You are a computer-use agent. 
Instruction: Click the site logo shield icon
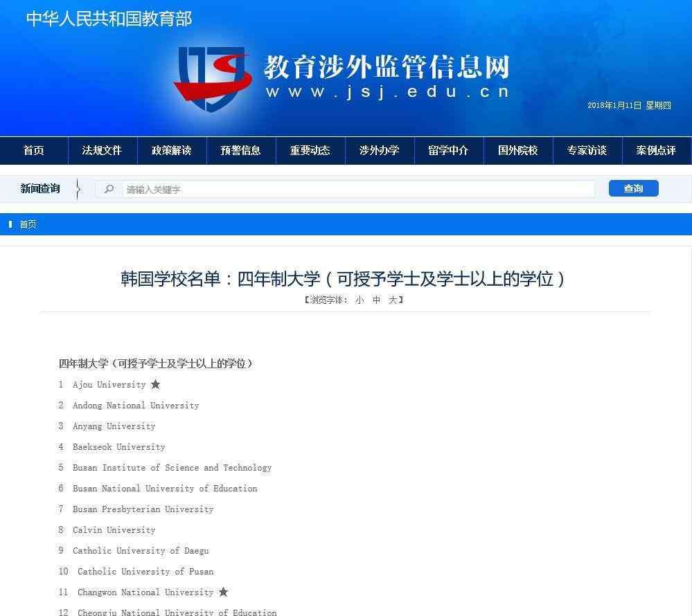tap(211, 78)
